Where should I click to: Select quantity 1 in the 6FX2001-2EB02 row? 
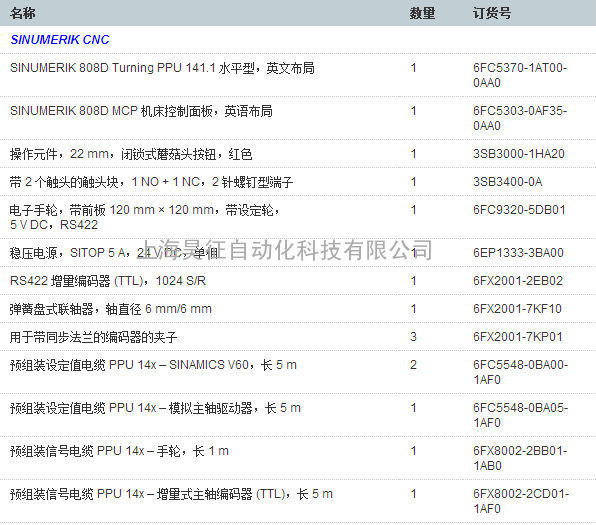(413, 281)
